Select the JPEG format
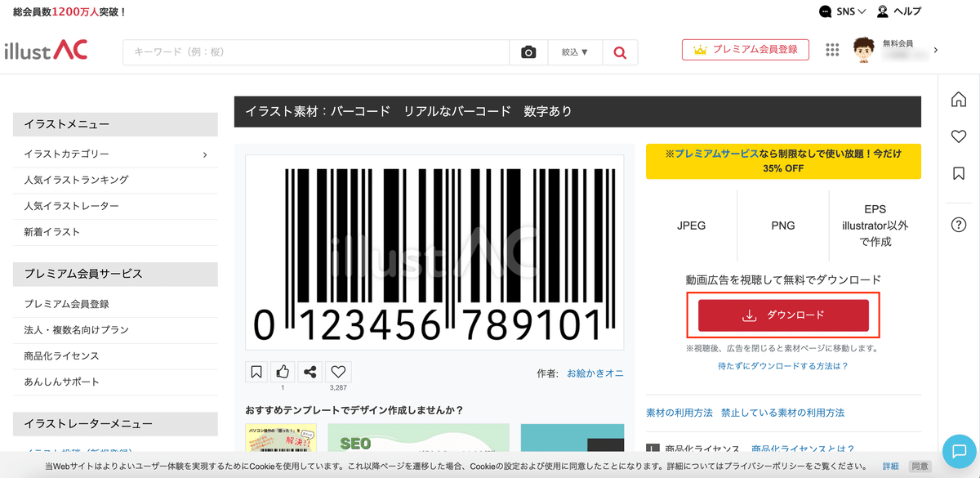Screen dimensions: 980x478 click(x=691, y=226)
